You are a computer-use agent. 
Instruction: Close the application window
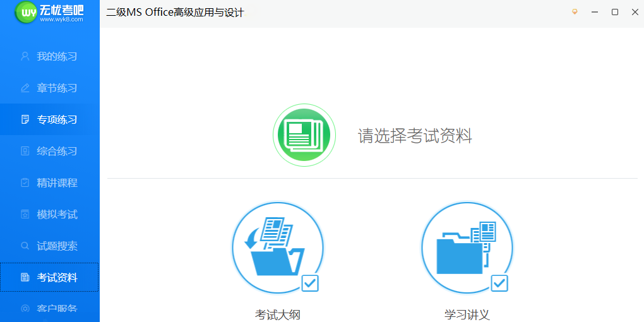pyautogui.click(x=635, y=12)
